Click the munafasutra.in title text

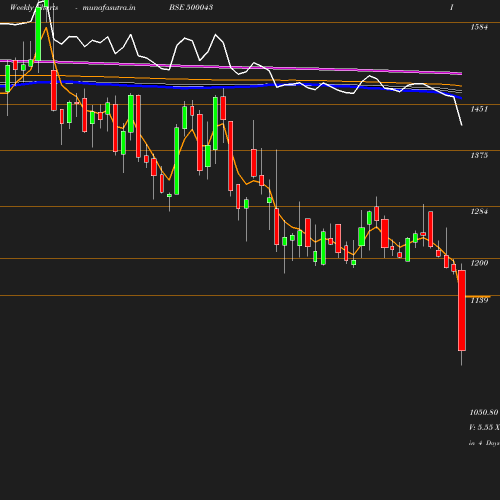pos(109,8)
